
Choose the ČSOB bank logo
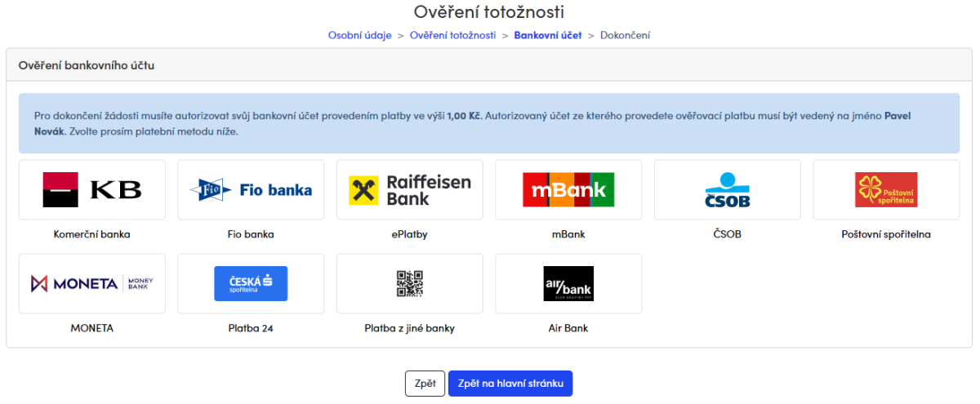tap(727, 189)
